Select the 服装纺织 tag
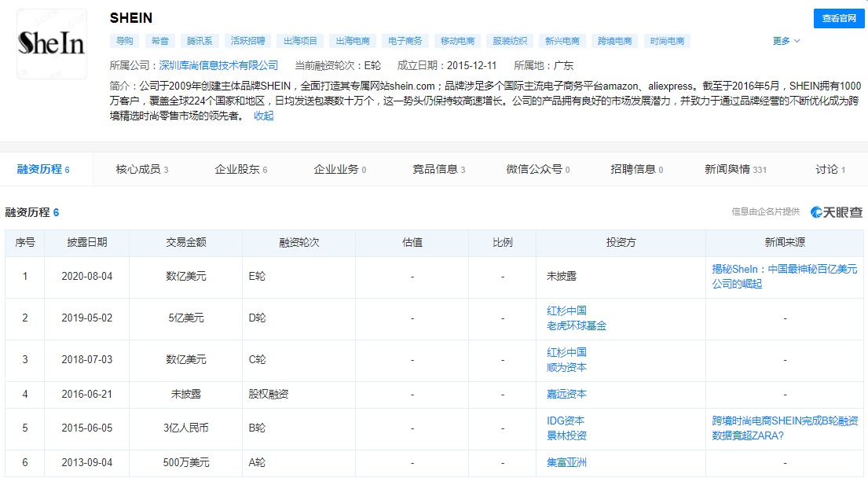The width and height of the screenshot is (868, 485). point(510,41)
